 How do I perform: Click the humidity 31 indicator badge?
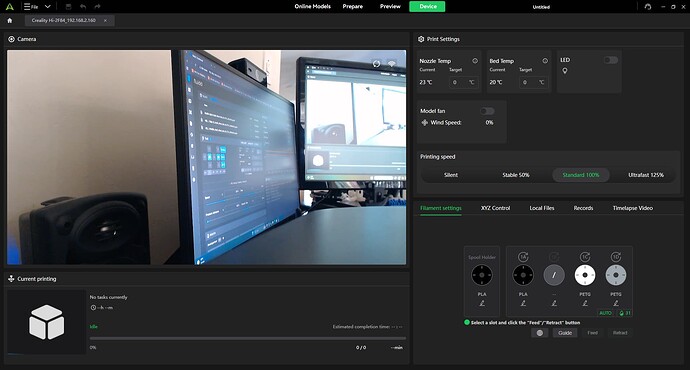coord(624,313)
